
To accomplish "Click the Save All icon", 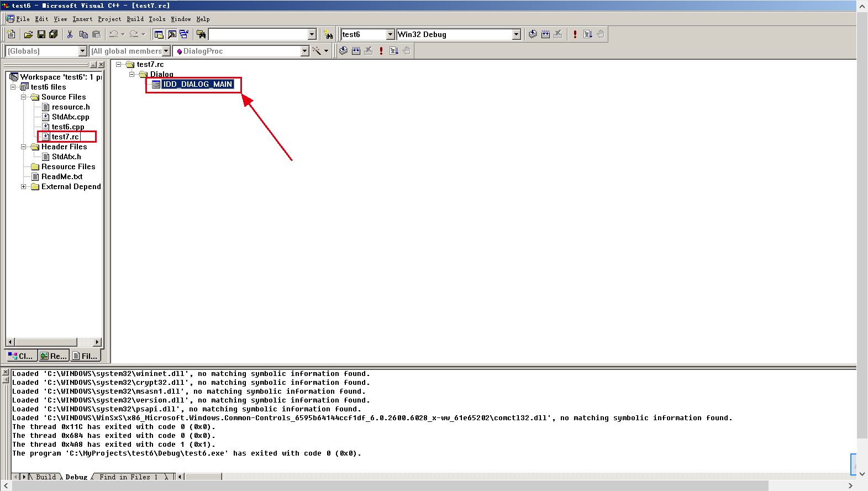I will pyautogui.click(x=54, y=34).
